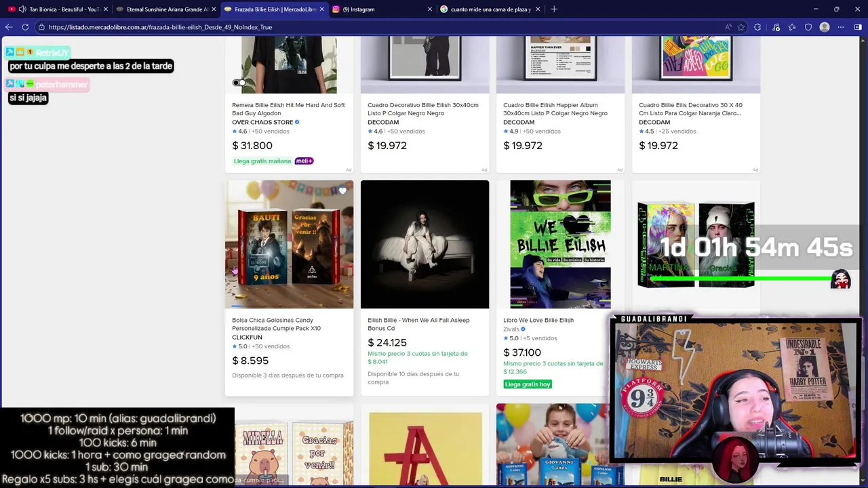868x488 pixels.
Task: Click the Instagram favicon on its tab
Action: [336, 9]
